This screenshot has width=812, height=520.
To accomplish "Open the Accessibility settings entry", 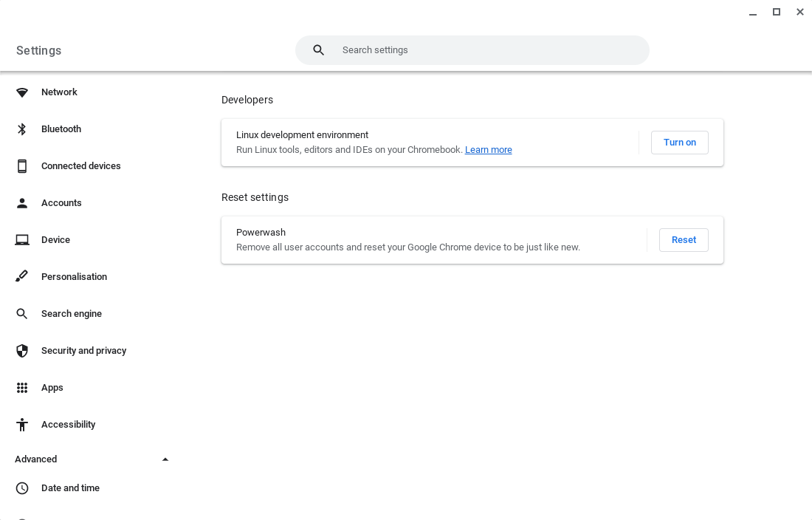I will tap(68, 424).
